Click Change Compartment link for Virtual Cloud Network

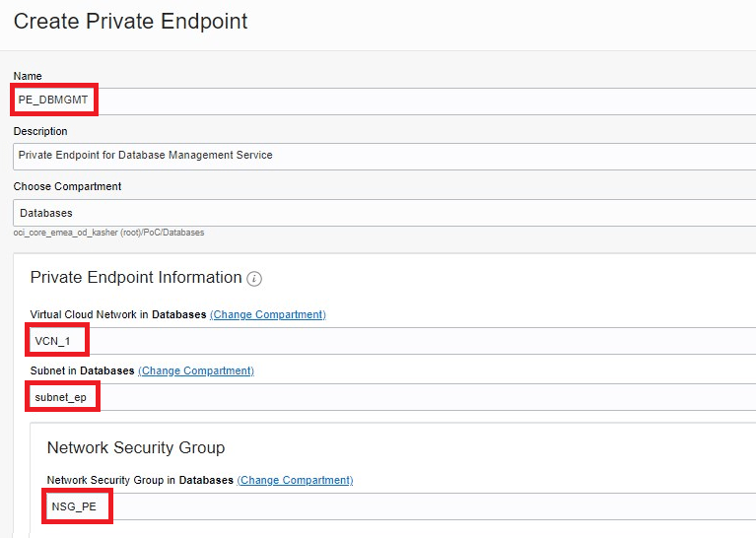coord(267,314)
